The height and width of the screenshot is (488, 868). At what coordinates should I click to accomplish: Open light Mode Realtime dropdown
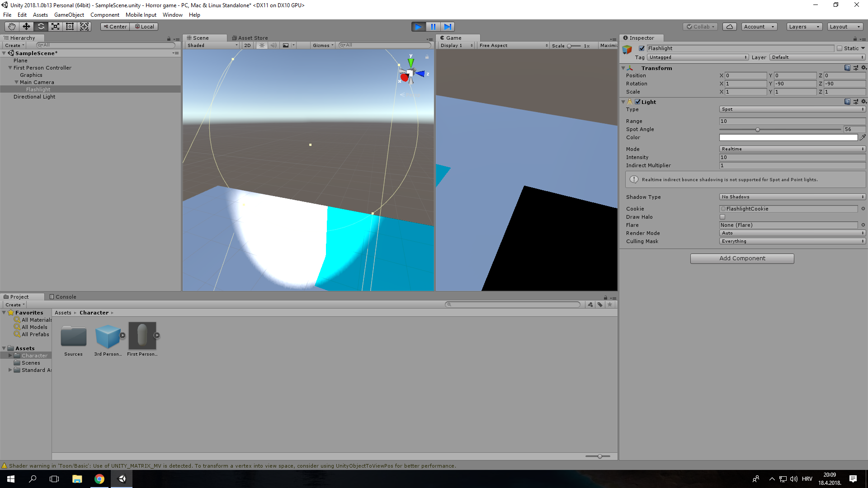pos(793,149)
